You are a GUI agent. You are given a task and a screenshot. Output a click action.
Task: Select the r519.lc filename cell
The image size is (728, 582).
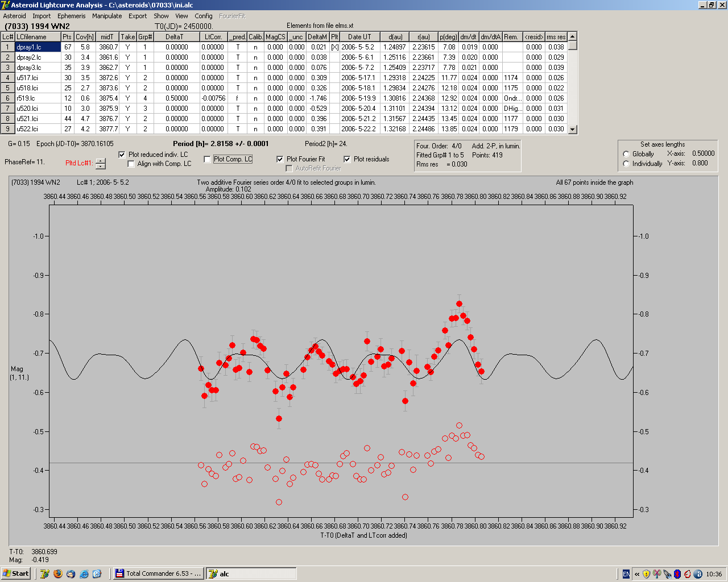[38, 98]
